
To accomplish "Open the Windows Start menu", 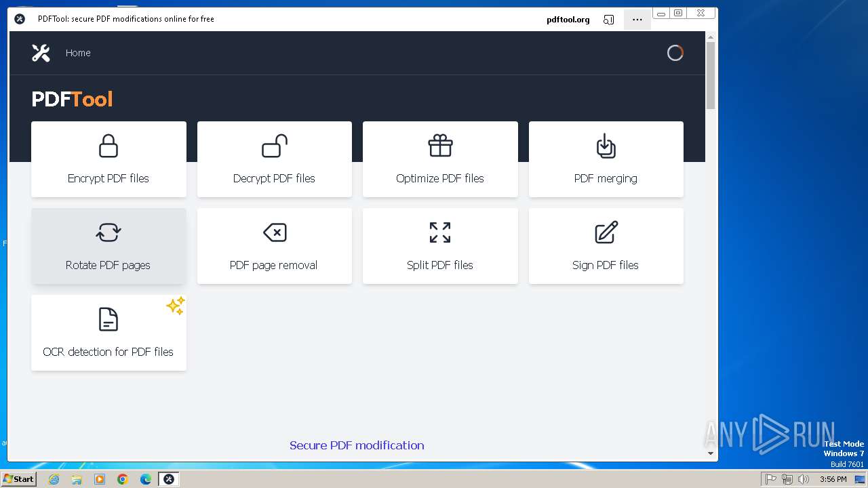I will [19, 479].
